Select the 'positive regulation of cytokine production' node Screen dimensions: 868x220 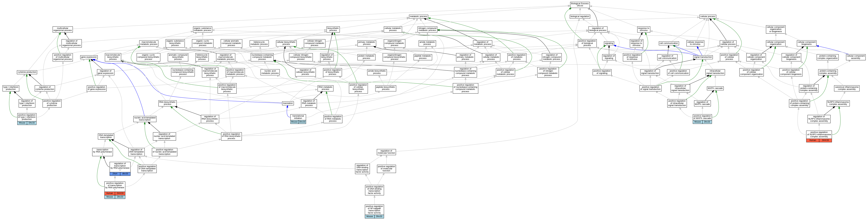pyautogui.click(x=52, y=103)
